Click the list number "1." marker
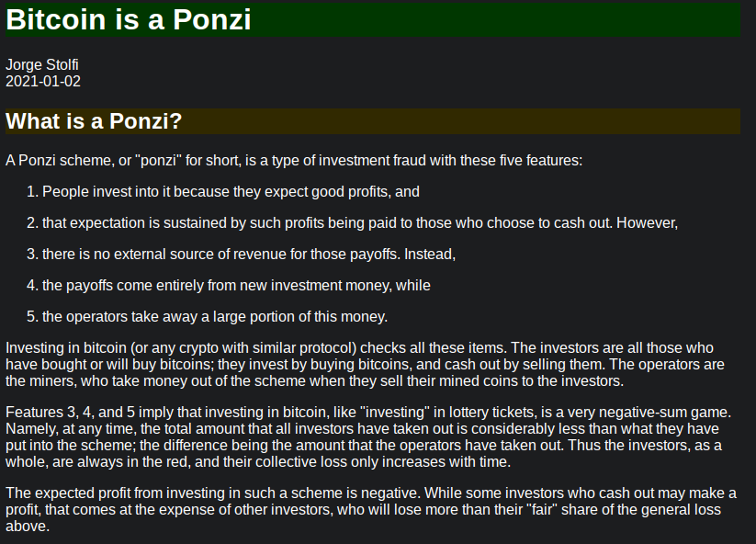 pyautogui.click(x=32, y=192)
